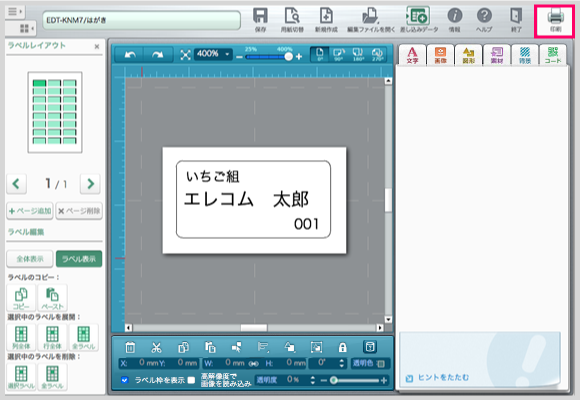Click the print (印刷) icon
580x400 pixels.
click(x=555, y=20)
